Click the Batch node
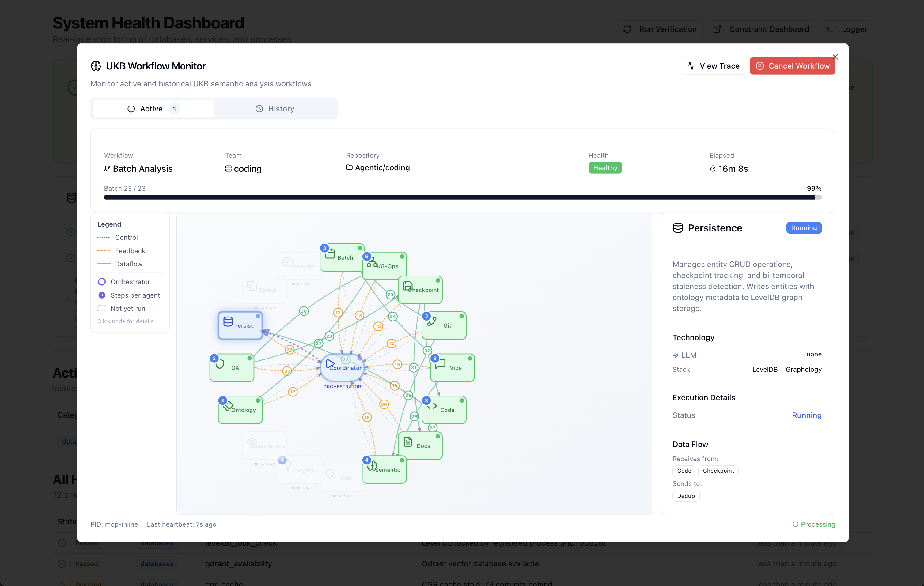Screen dimensions: 924x586 [342, 257]
